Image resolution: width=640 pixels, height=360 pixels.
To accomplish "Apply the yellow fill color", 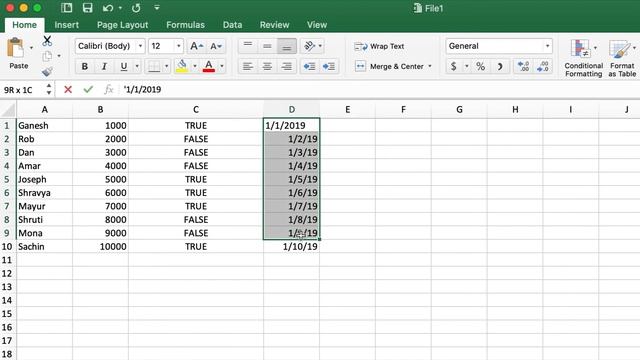I will click(182, 66).
